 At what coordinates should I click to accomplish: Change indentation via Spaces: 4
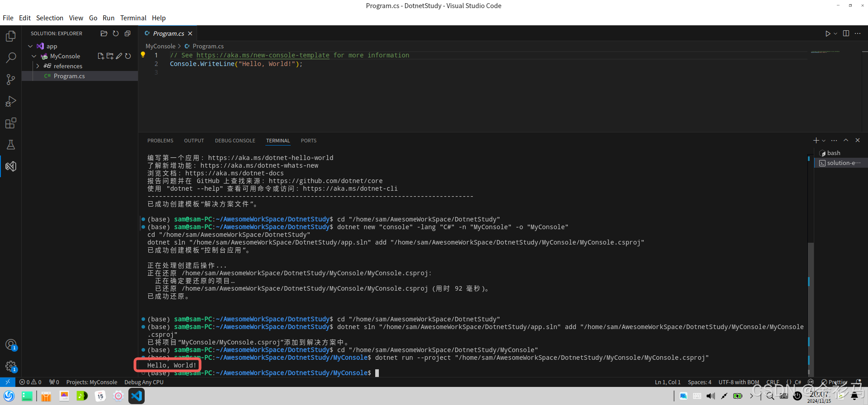[x=699, y=382]
